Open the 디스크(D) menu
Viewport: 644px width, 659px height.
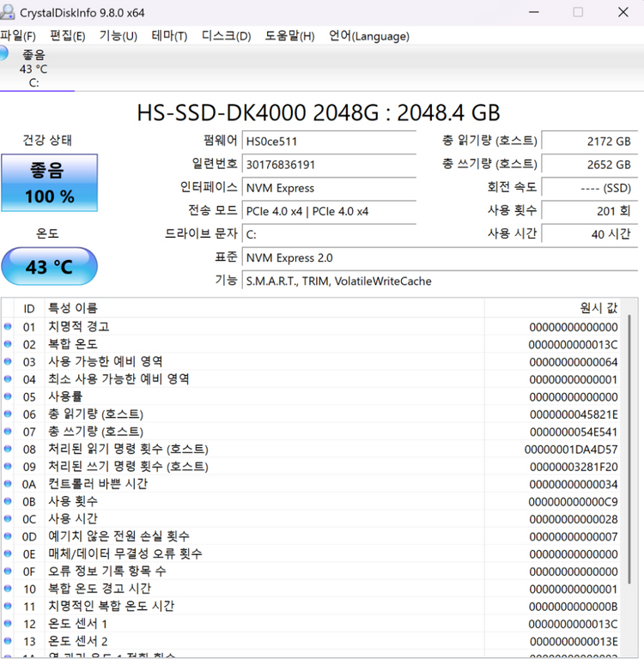pos(226,36)
